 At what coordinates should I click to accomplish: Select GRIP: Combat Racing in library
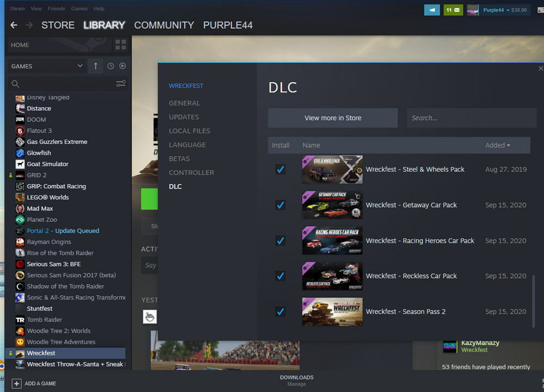57,186
